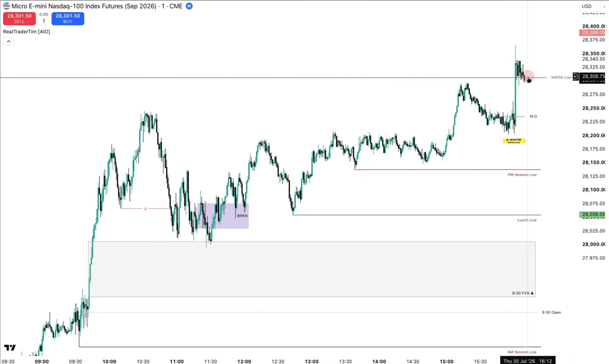Click the order quantity field showing 1
This screenshot has height=364, width=609.
pyautogui.click(x=44, y=21)
